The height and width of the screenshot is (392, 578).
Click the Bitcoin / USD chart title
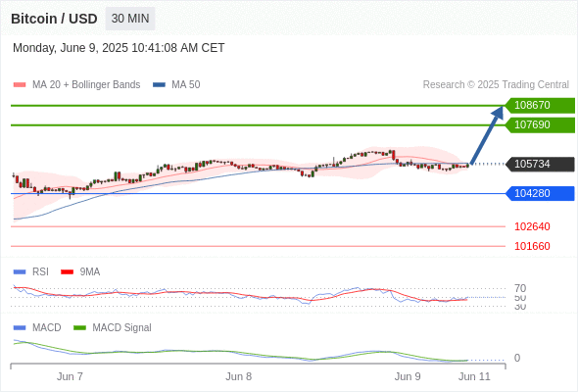coord(54,19)
